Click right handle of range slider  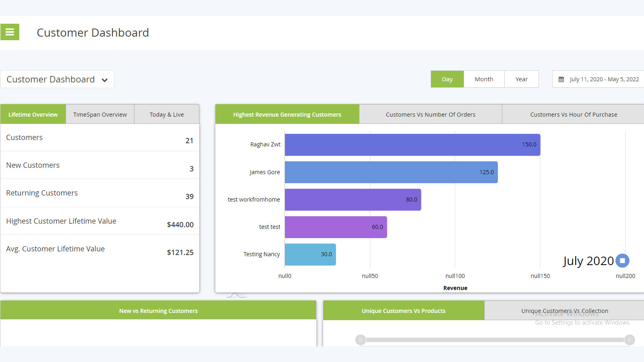(x=630, y=340)
